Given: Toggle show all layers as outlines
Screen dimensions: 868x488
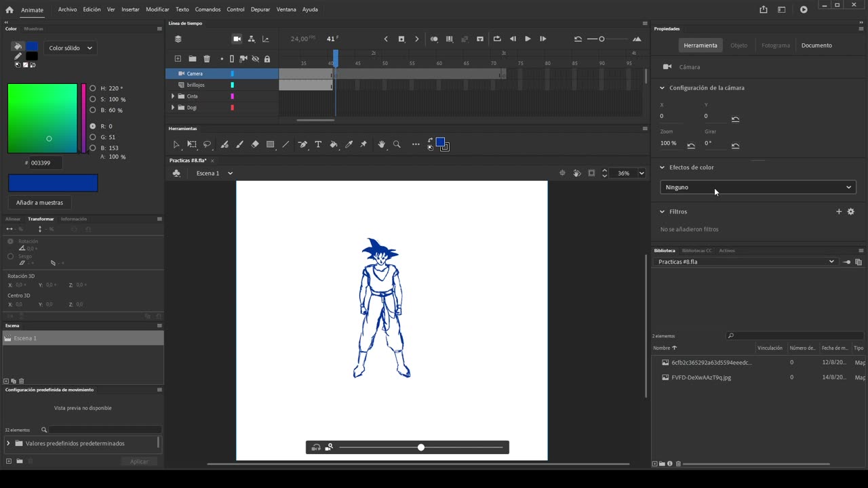Looking at the screenshot, I should pyautogui.click(x=232, y=59).
